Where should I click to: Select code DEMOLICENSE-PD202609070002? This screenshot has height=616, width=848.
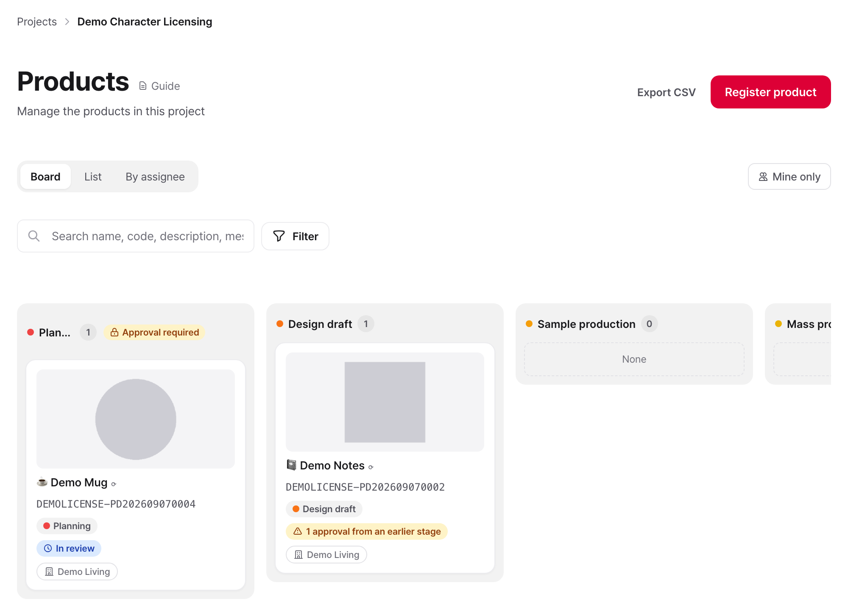point(365,487)
